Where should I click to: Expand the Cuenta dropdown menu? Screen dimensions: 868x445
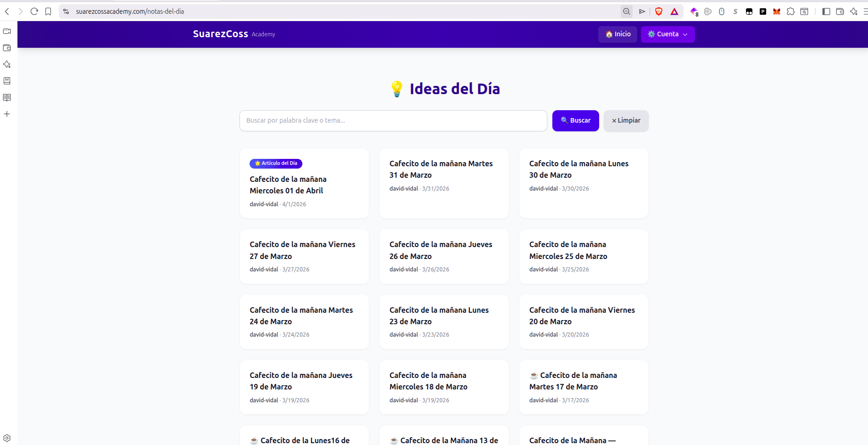[668, 34]
